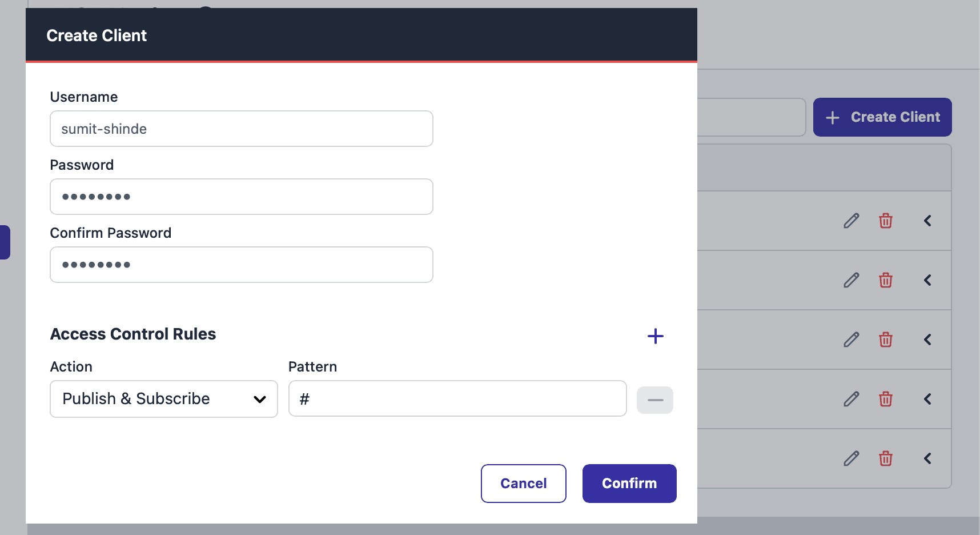Click the Pattern input containing #
This screenshot has height=535, width=980.
(x=457, y=398)
